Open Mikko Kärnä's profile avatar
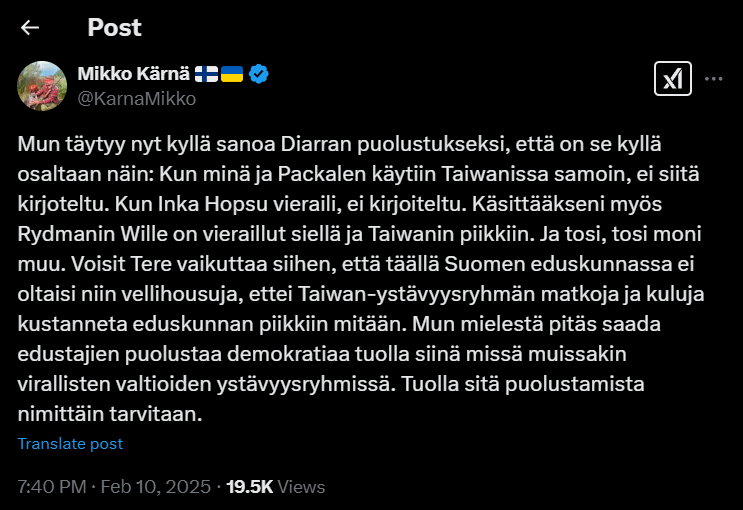743x510 pixels. 42,86
